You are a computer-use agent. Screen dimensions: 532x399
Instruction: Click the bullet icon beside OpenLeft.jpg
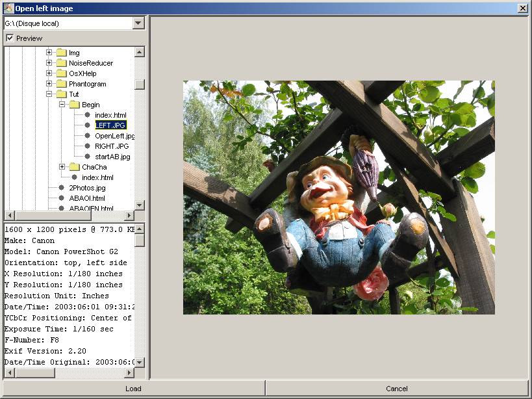click(x=87, y=136)
